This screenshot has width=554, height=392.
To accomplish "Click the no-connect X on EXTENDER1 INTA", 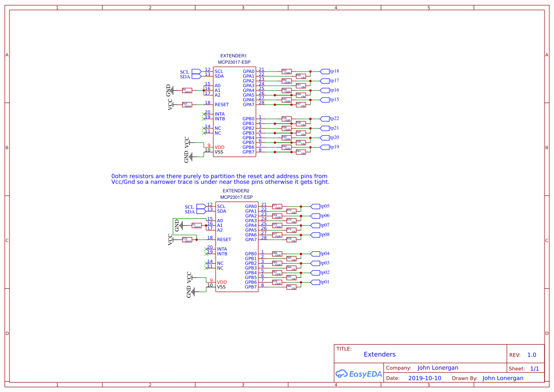I will pyautogui.click(x=204, y=114).
